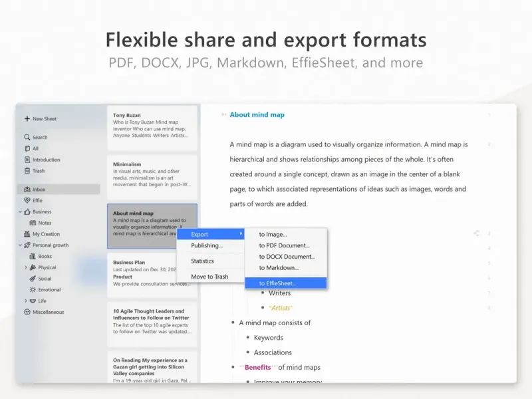Open the Tony Buzan sheet card
Screen dimensions: 532x399
152,128
